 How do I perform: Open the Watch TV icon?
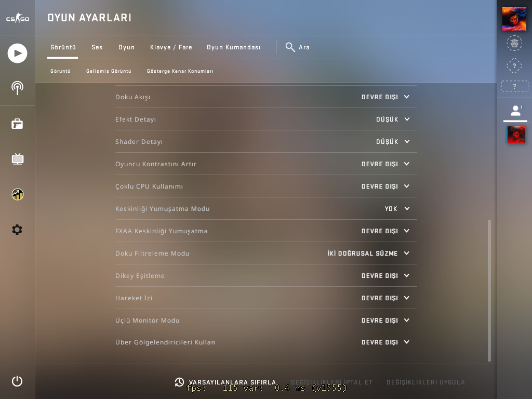click(x=17, y=159)
